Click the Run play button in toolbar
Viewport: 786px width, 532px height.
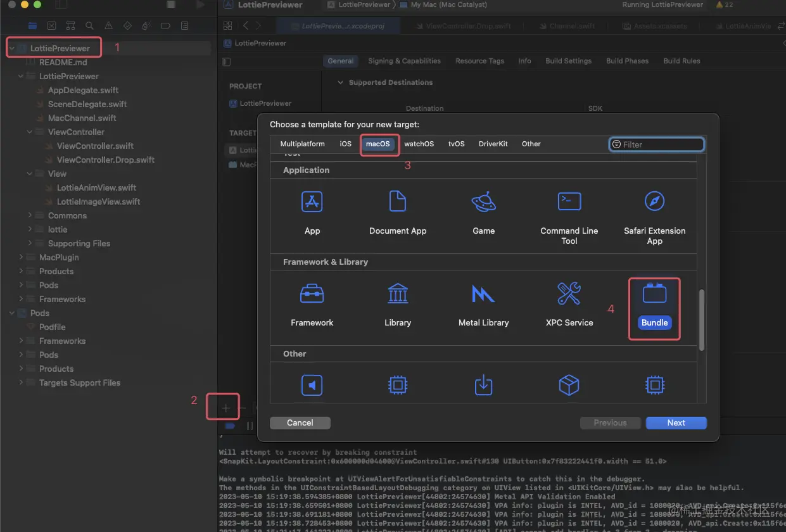200,4
